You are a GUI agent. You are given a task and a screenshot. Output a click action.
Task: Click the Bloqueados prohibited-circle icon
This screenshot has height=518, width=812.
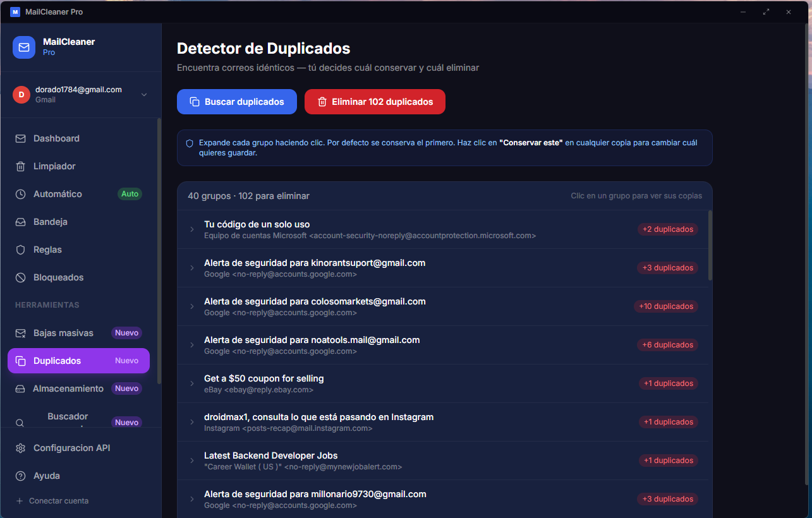tap(21, 277)
